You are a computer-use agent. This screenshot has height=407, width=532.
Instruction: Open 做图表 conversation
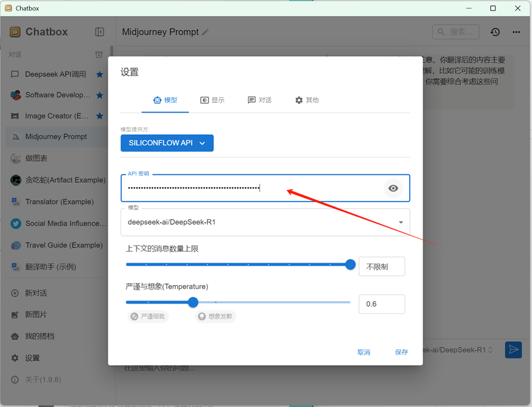[56, 158]
